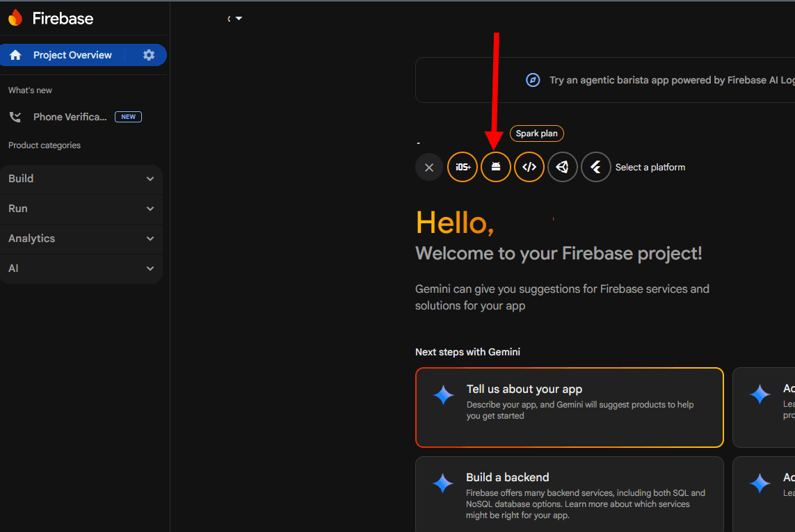Image resolution: width=795 pixels, height=532 pixels.
Task: Click 'Welcome to your Firebase project!' text
Action: (559, 253)
